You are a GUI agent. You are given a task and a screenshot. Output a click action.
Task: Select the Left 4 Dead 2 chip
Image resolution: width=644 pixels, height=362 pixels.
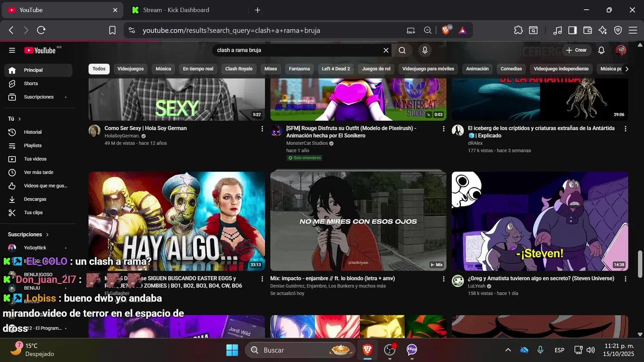[x=336, y=69]
